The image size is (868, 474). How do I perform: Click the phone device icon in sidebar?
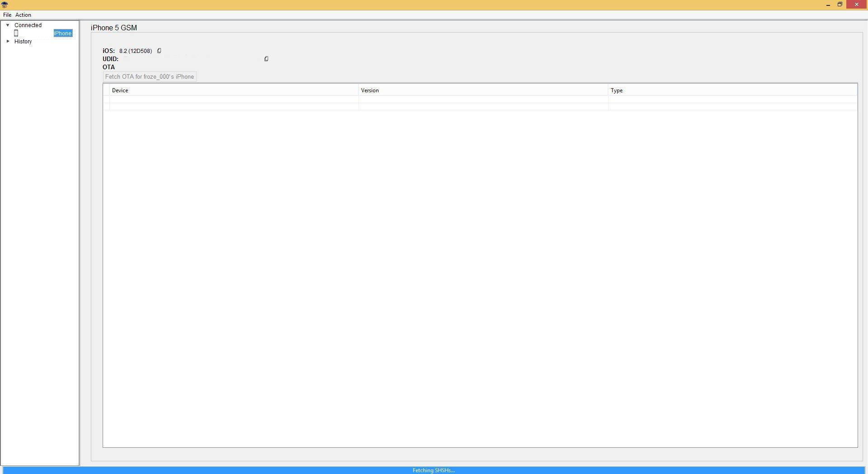pos(16,33)
